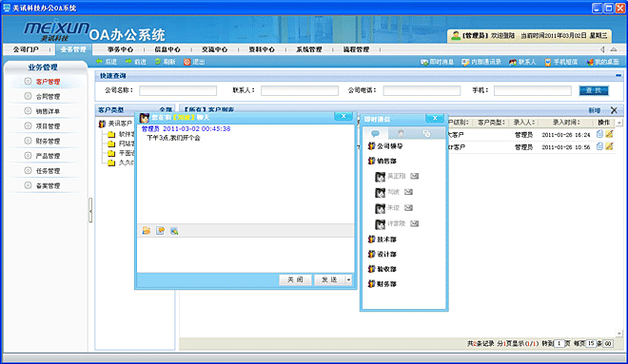Open 公司门户 top menu tab
The width and height of the screenshot is (628, 364).
coord(26,49)
